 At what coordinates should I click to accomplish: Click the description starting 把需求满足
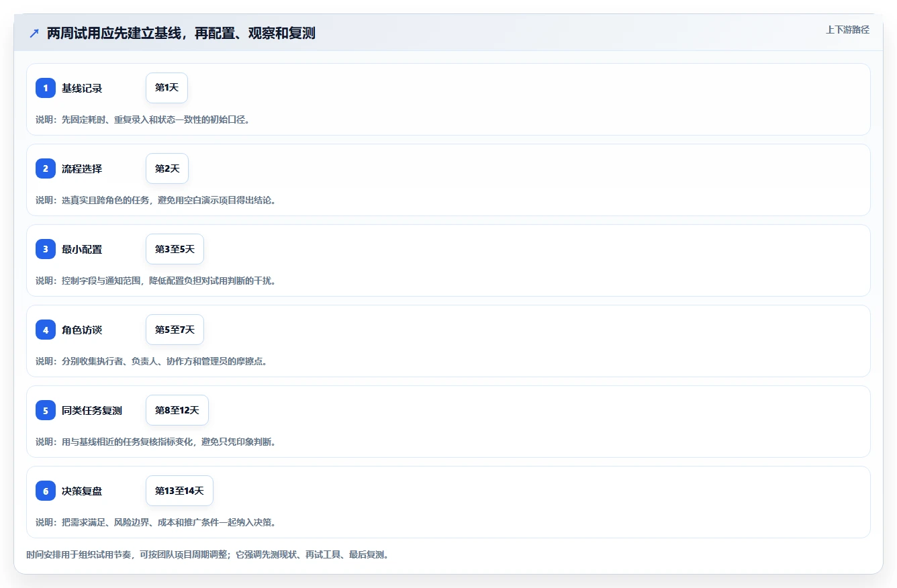click(x=156, y=522)
